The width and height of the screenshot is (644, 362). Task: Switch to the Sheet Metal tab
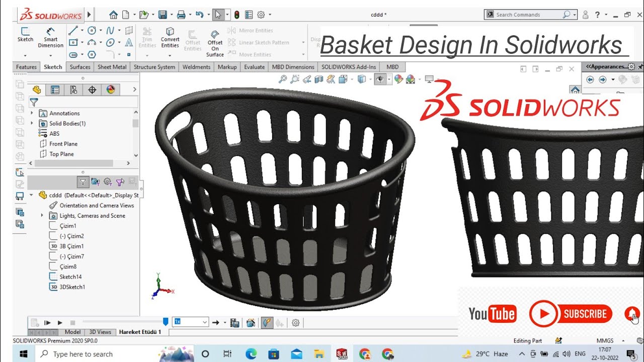tap(112, 67)
